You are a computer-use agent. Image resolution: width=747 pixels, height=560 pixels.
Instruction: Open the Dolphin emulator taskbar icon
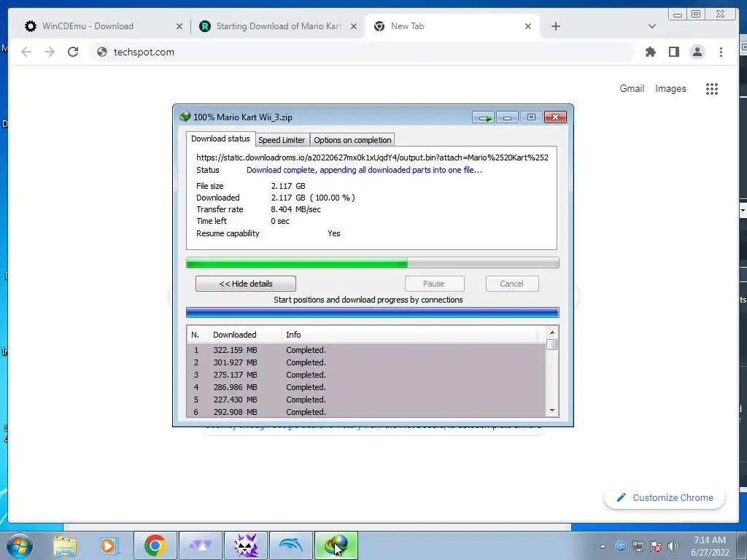coord(291,545)
